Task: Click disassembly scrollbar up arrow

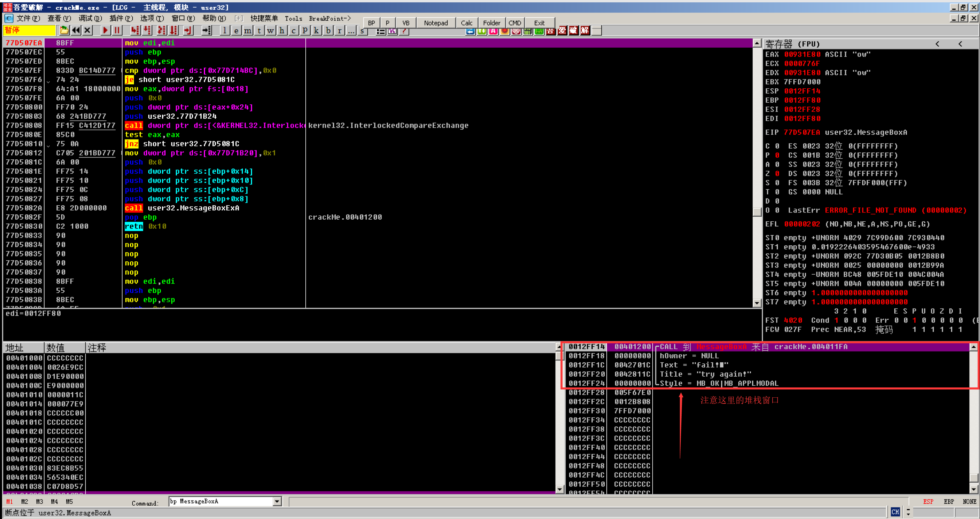Action: click(757, 43)
